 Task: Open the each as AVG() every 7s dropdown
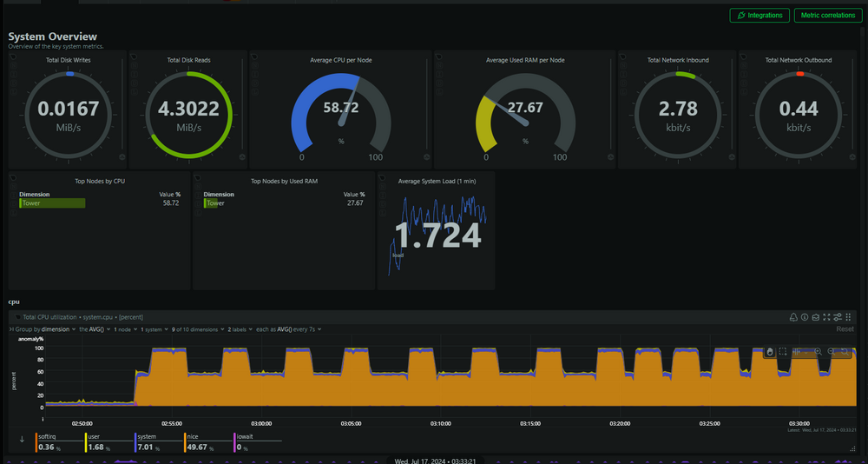point(289,329)
